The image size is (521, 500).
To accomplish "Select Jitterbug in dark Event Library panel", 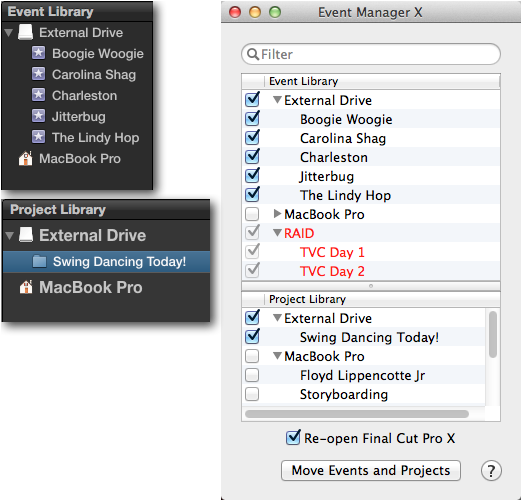I will 79,117.
